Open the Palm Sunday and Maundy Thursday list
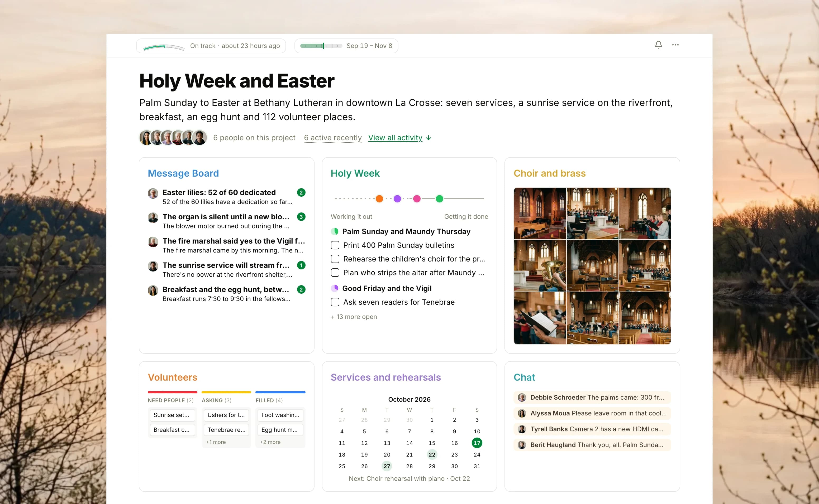 point(406,232)
